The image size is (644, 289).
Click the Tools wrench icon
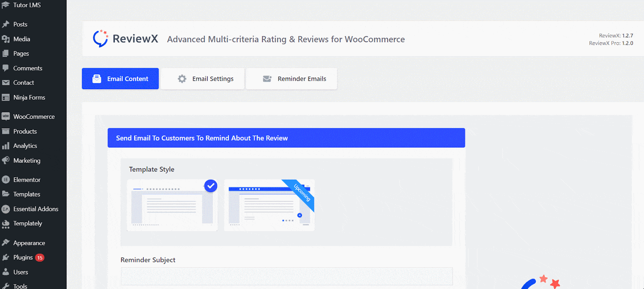click(x=6, y=286)
